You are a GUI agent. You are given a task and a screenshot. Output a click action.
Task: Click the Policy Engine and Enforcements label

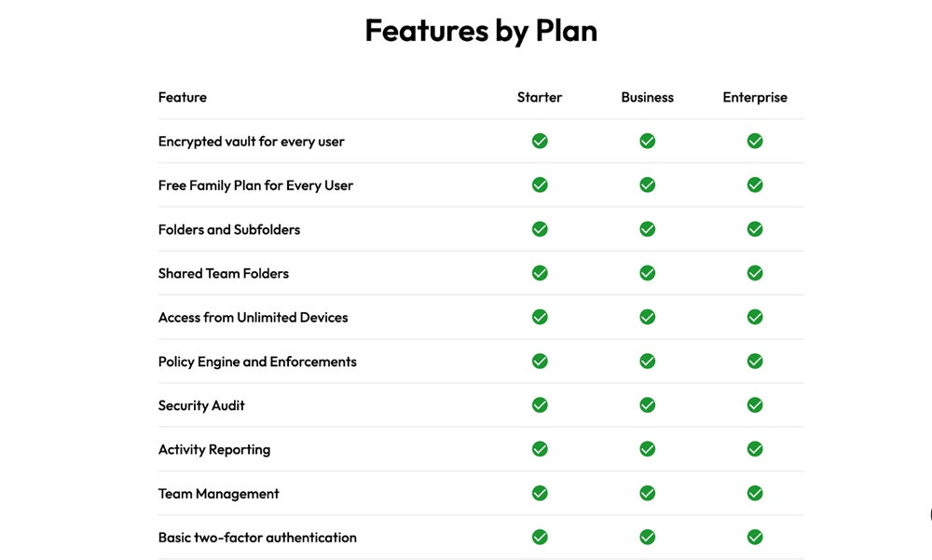click(x=257, y=362)
